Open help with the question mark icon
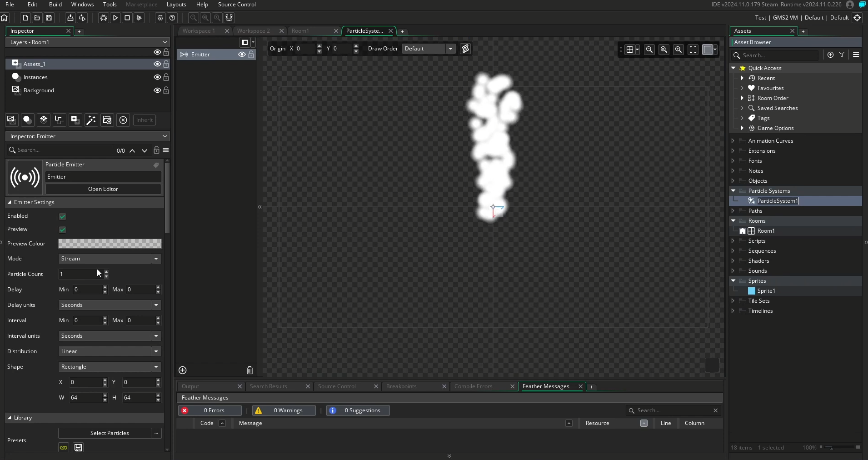Image resolution: width=868 pixels, height=460 pixels. (173, 18)
